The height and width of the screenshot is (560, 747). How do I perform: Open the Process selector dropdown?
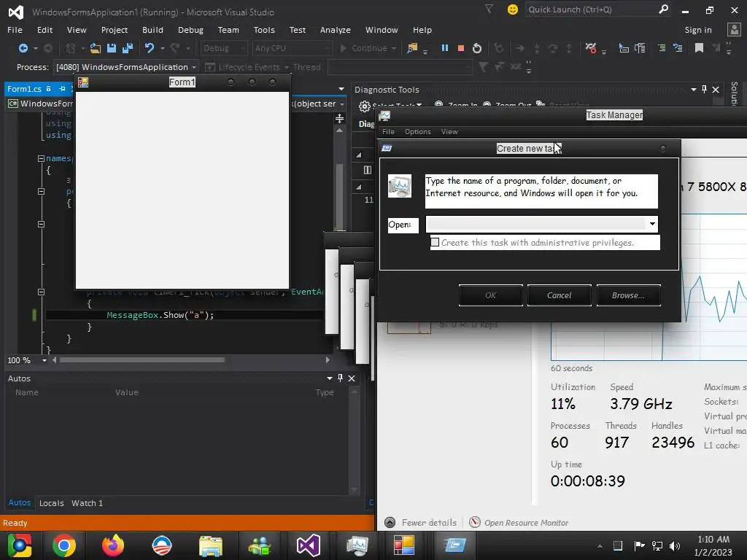[x=193, y=67]
